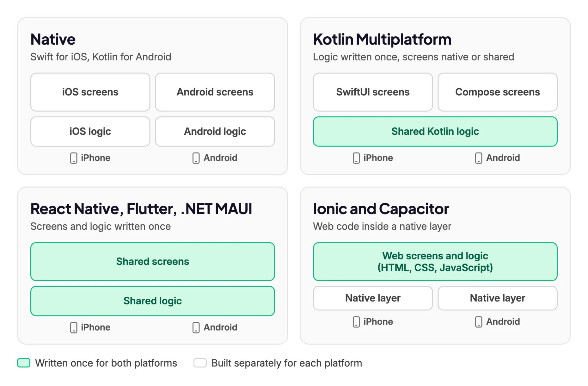Click the 'Native' card heading
Viewport: 588px width, 386px height.
[53, 40]
